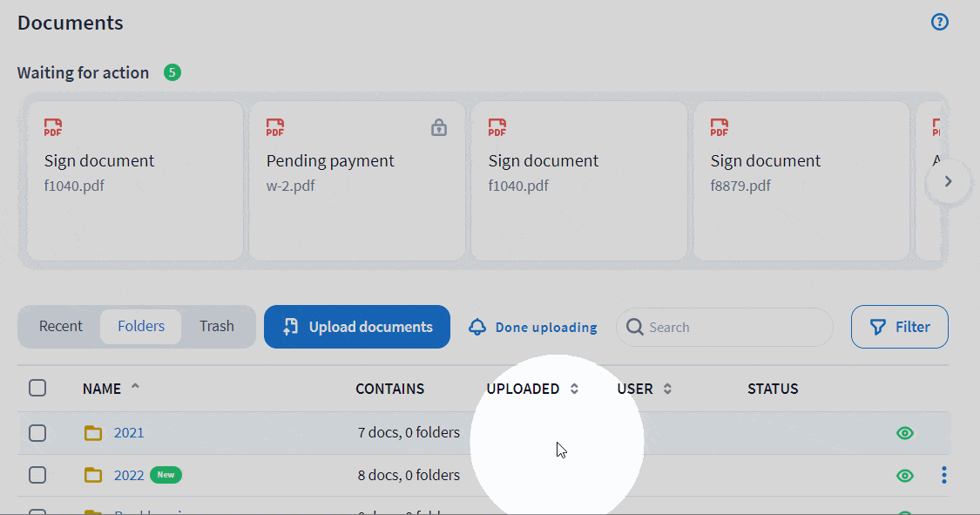Click the PDF icon on w-2.pdf card
The height and width of the screenshot is (515, 980).
tap(275, 128)
